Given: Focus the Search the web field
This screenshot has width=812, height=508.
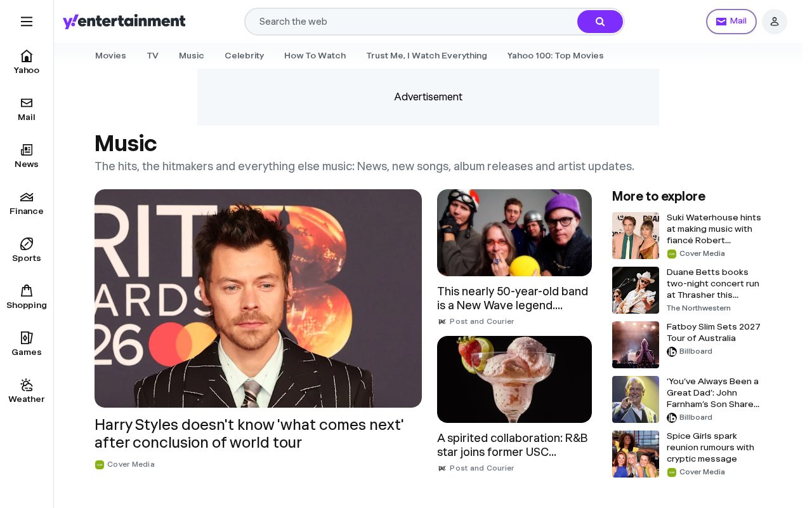Looking at the screenshot, I should (411, 22).
